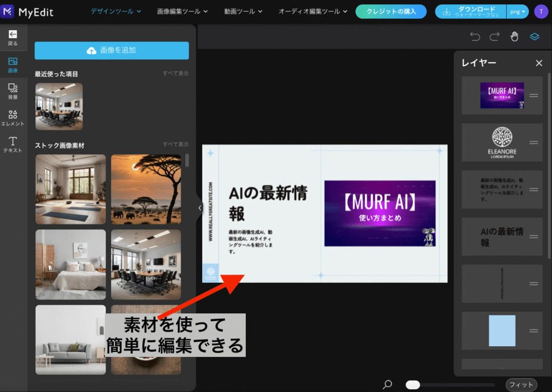552x392 pixels.
Task: Adjust the zoom slider handle
Action: (x=412, y=384)
